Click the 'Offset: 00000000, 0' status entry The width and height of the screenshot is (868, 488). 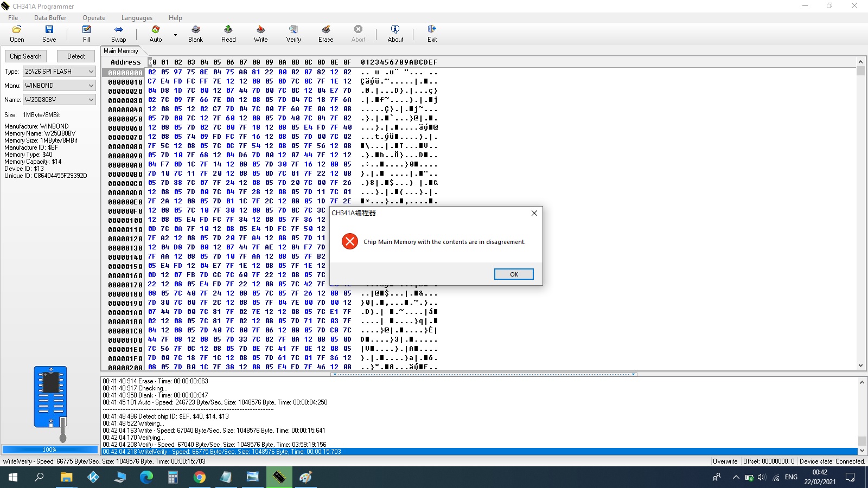(769, 461)
